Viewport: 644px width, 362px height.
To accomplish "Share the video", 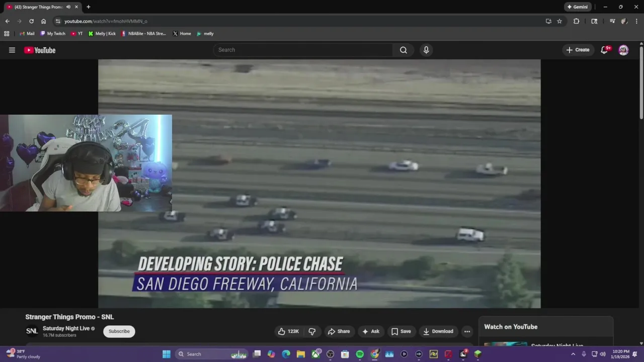I will pos(339,331).
